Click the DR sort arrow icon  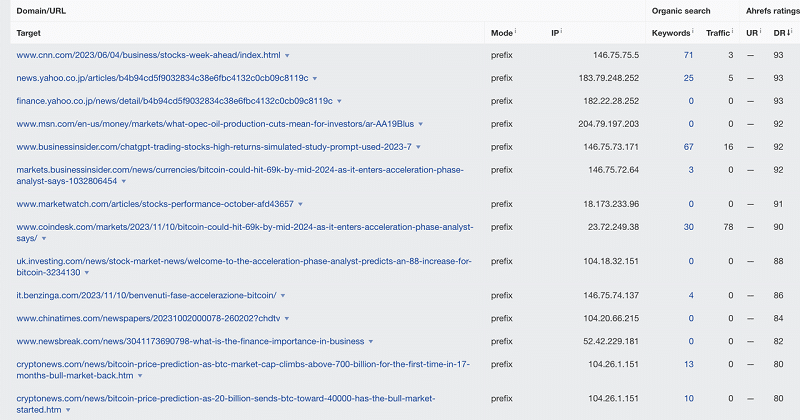pyautogui.click(x=789, y=33)
